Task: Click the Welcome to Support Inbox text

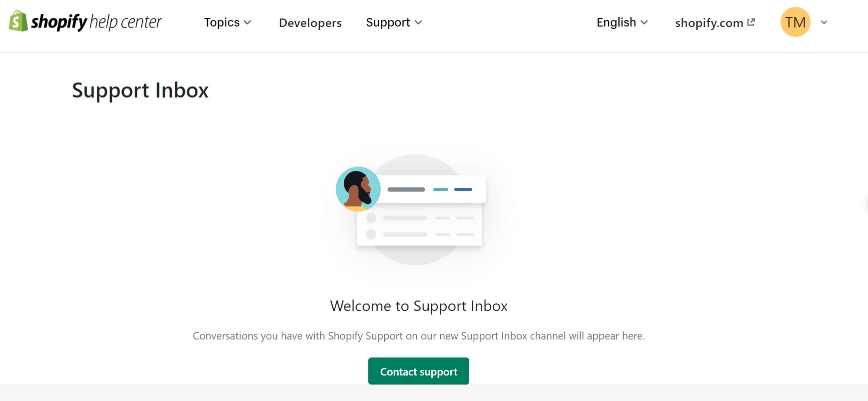Action: click(x=419, y=306)
